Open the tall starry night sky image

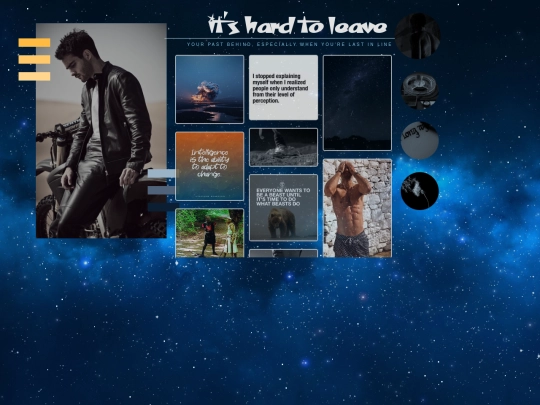coord(357,103)
